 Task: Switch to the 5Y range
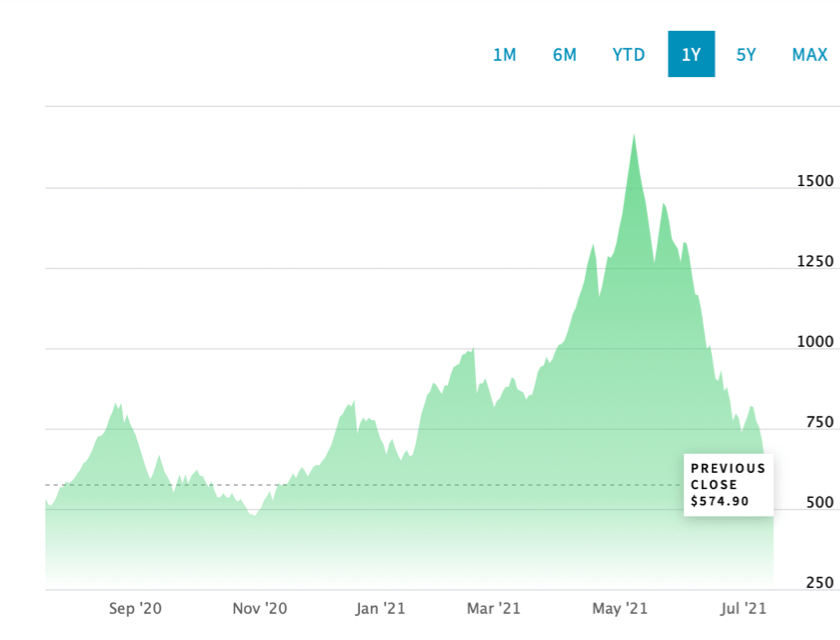tap(747, 55)
